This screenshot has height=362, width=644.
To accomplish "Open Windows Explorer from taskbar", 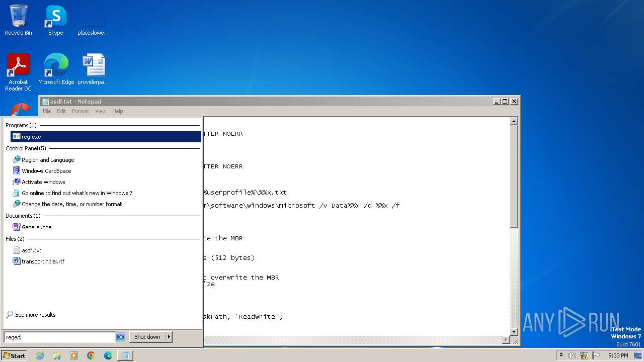I will (57, 355).
